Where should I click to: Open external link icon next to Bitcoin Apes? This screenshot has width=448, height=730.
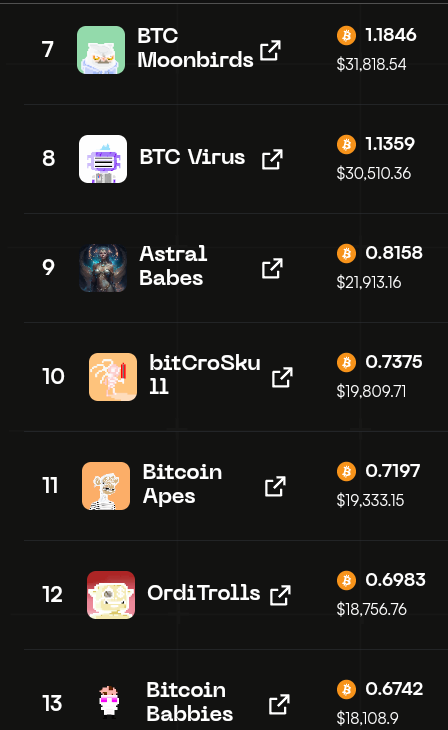click(275, 486)
